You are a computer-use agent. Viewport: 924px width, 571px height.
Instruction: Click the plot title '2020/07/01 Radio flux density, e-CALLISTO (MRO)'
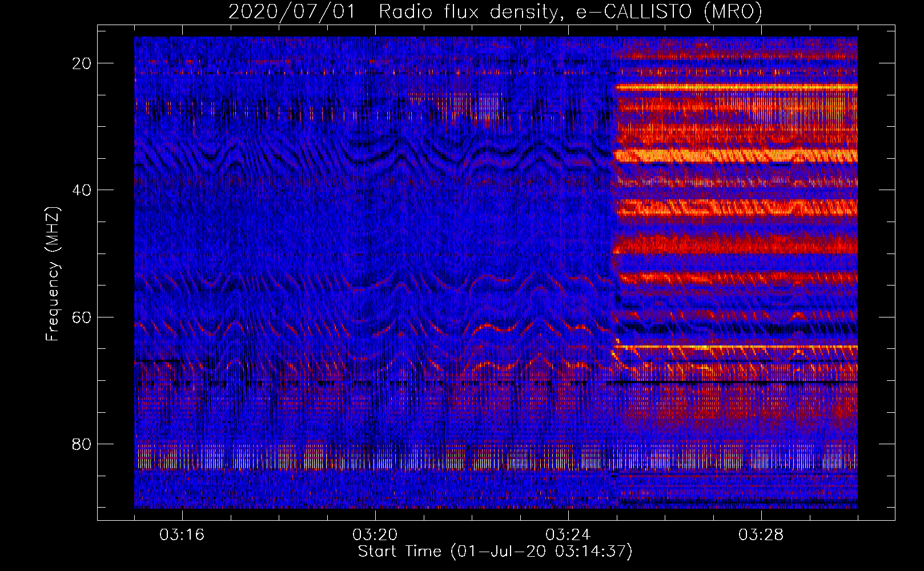click(x=495, y=11)
